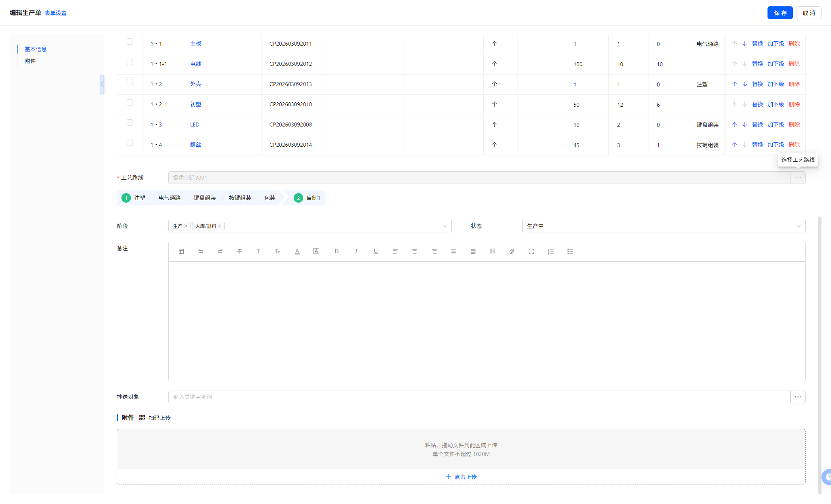Select 基本信息 in left navigation

pos(36,49)
